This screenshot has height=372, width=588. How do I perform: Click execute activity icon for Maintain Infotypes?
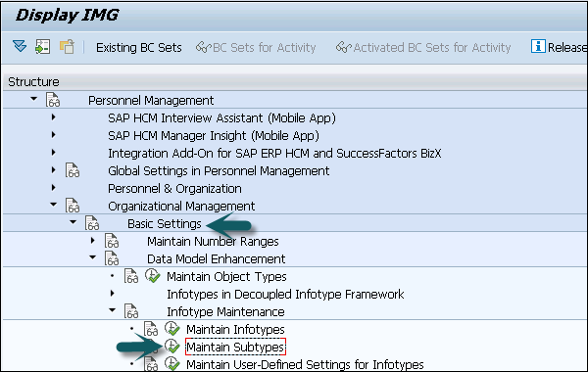click(x=171, y=329)
